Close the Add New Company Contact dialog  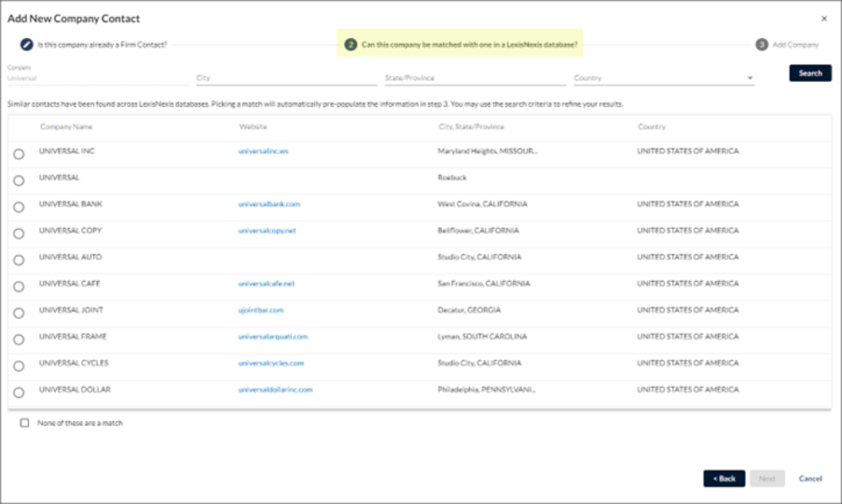824,19
